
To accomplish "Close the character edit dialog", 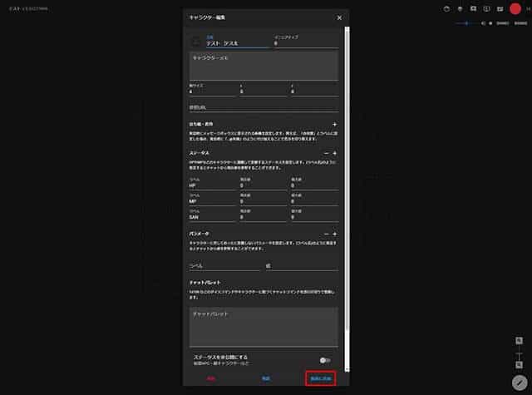I will coord(339,17).
